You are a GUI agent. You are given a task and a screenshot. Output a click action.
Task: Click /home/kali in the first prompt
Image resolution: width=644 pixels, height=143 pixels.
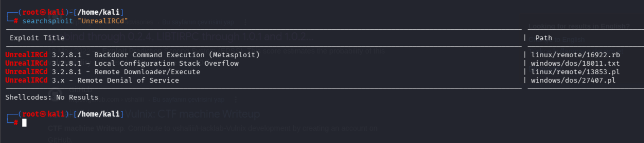coord(99,13)
